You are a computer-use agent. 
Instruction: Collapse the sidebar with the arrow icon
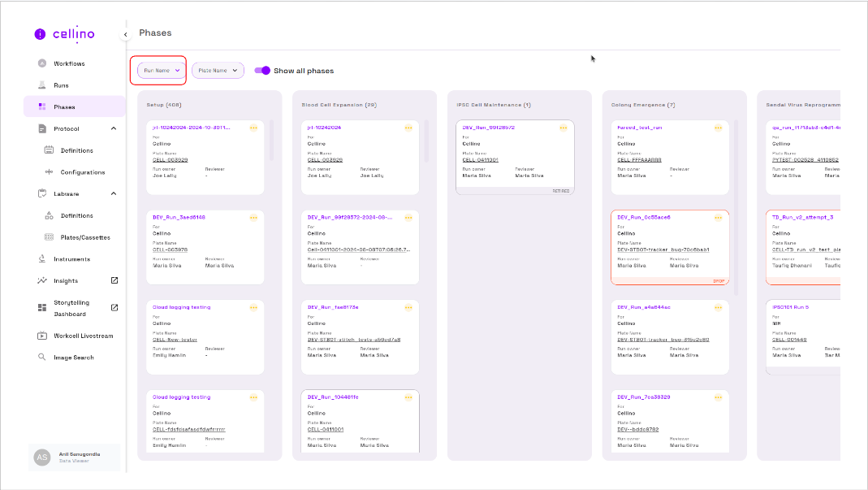(x=125, y=34)
